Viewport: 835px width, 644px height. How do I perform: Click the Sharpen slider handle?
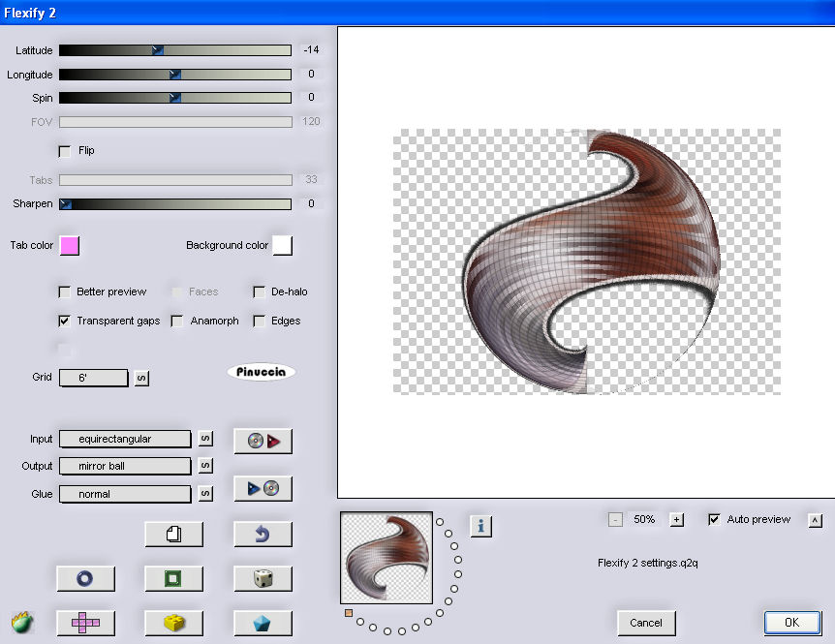tap(66, 204)
